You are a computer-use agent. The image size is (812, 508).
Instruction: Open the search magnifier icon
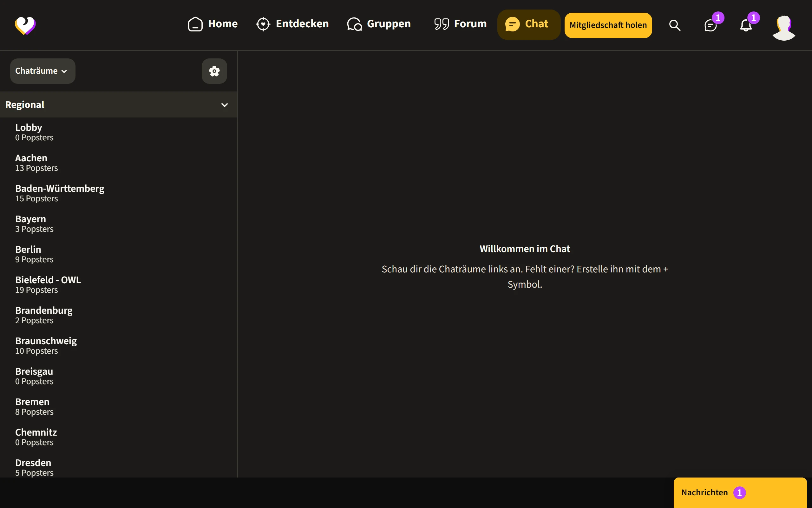coord(674,25)
